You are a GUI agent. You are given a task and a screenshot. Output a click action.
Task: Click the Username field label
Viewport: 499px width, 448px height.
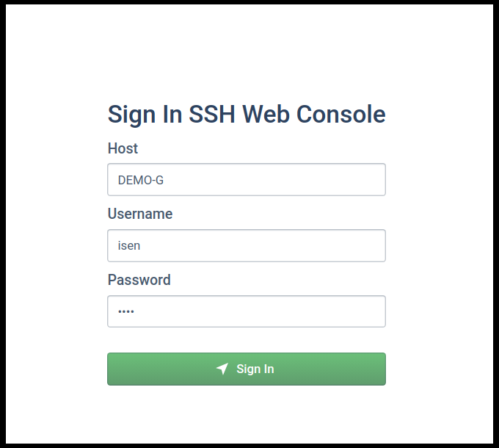140,214
